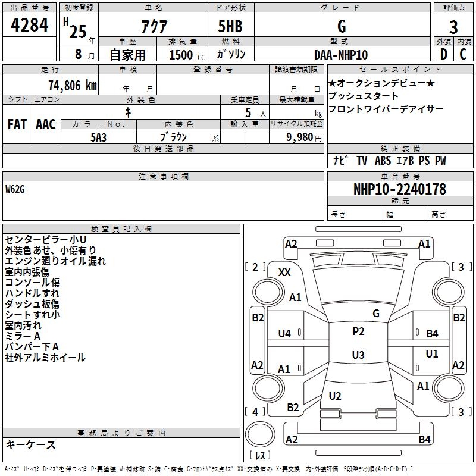The height and width of the screenshot is (476, 476).
Task: Click the XX mark on the car diagram
Action: pyautogui.click(x=284, y=272)
